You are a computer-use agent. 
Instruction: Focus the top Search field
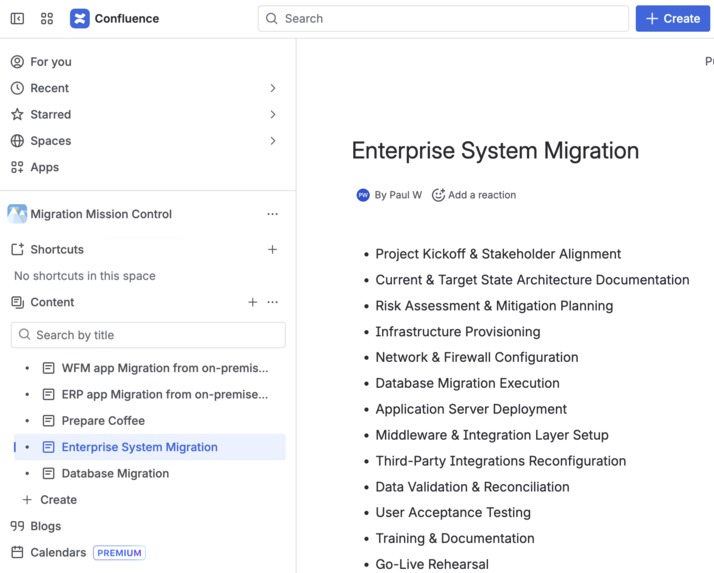click(x=443, y=19)
